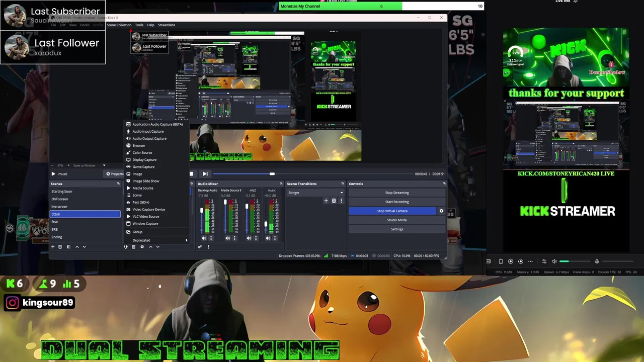Click Stop Streaming button
644x362 pixels.
point(397,193)
